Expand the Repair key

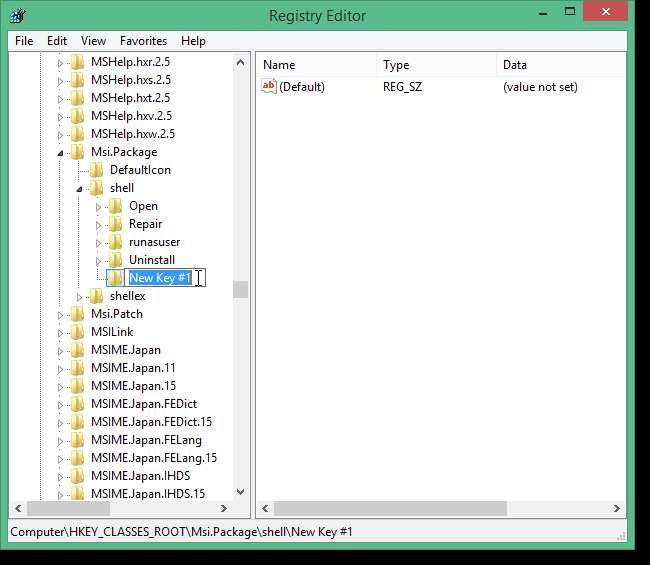(x=98, y=225)
